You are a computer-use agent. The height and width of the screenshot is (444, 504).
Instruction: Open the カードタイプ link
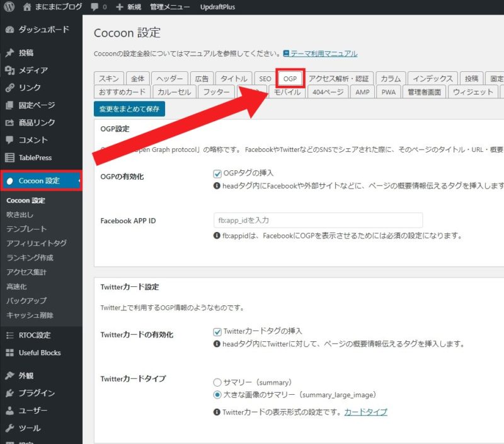point(366,412)
